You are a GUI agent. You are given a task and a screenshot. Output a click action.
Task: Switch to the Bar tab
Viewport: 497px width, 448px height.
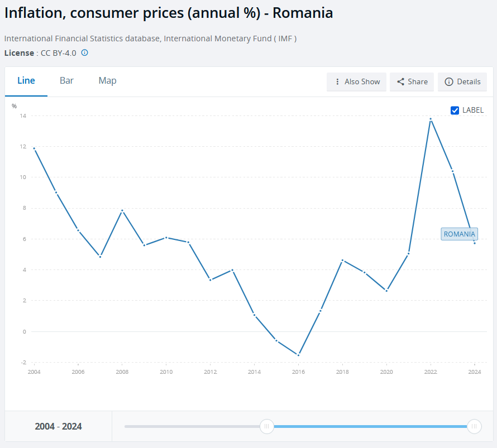tap(66, 81)
